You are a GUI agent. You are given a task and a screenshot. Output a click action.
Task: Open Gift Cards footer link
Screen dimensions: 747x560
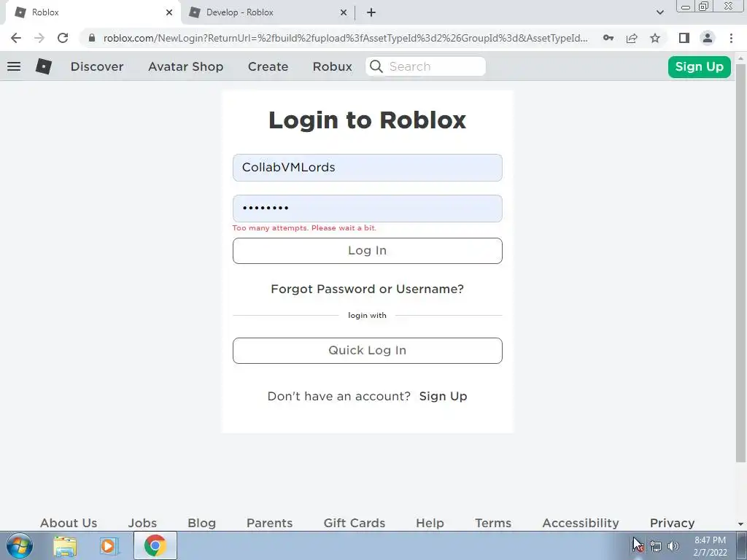tap(355, 523)
